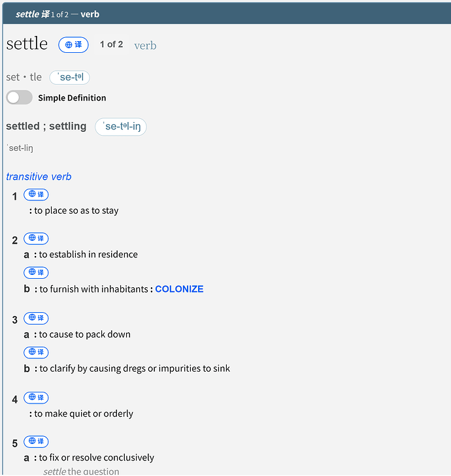Toggle the Simple Definition switch
Image resolution: width=451 pixels, height=476 pixels.
click(x=19, y=97)
